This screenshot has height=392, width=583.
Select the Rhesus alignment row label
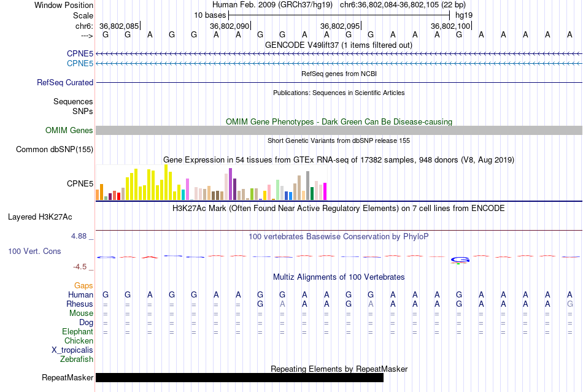80,304
